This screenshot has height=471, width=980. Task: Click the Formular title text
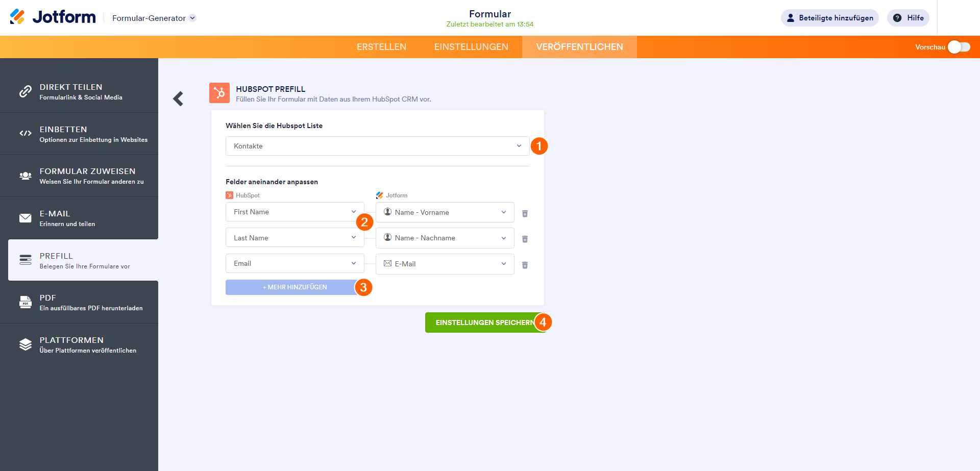tap(490, 14)
